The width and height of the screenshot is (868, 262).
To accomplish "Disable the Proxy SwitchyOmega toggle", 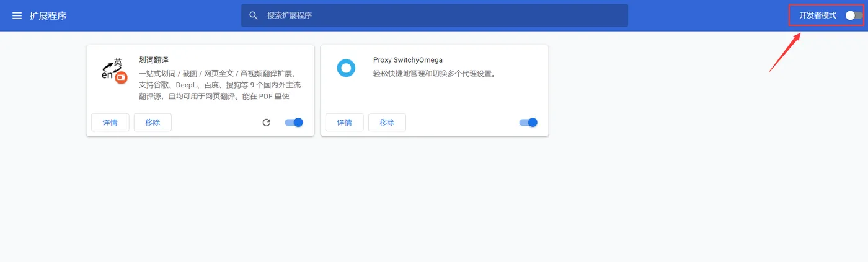I will click(528, 123).
